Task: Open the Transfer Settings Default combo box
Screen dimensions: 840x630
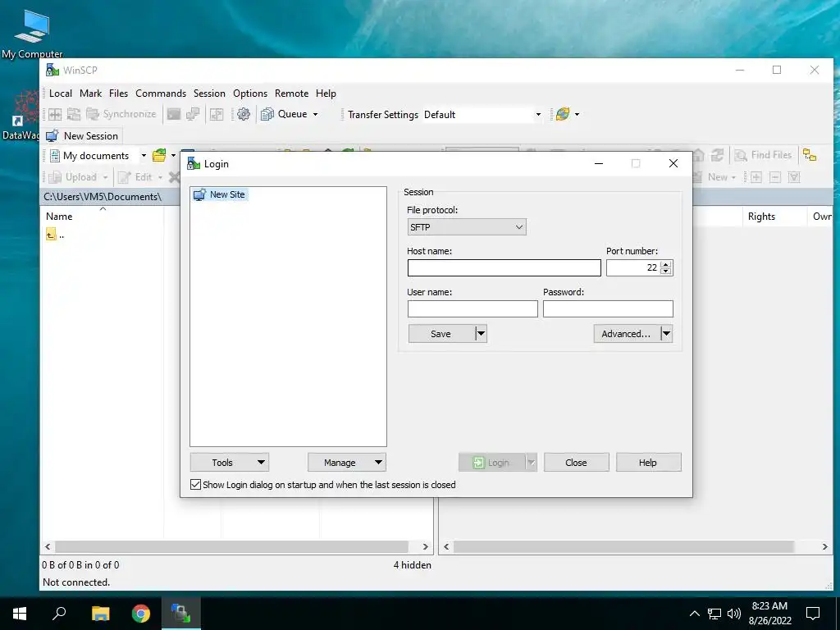Action: point(482,115)
